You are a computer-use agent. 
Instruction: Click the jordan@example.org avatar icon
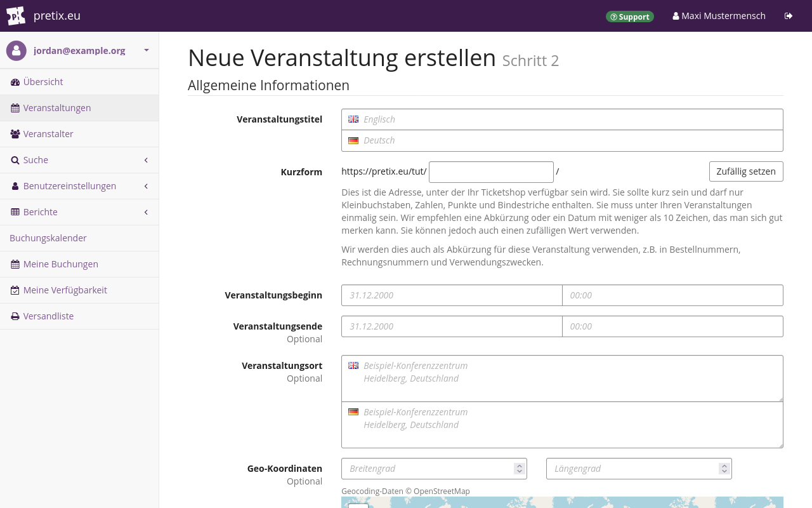16,51
